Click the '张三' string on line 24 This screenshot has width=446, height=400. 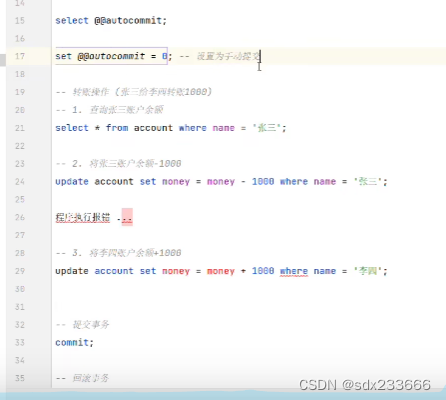(x=368, y=182)
